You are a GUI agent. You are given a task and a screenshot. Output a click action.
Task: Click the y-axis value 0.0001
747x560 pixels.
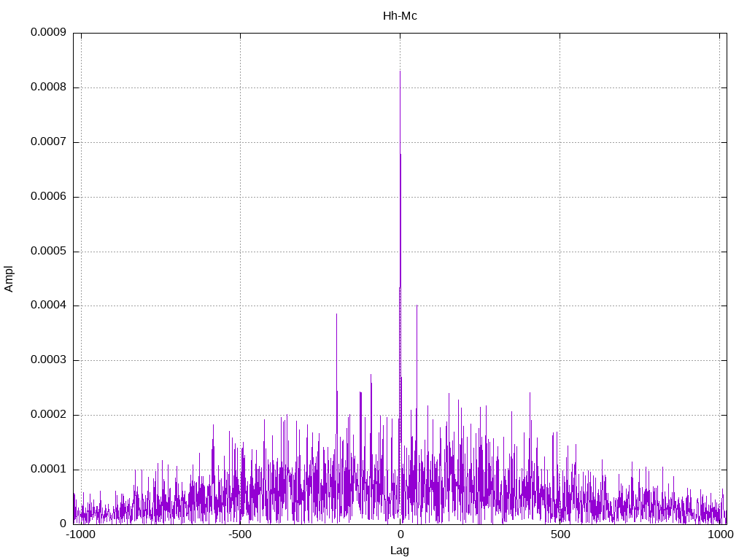click(49, 470)
